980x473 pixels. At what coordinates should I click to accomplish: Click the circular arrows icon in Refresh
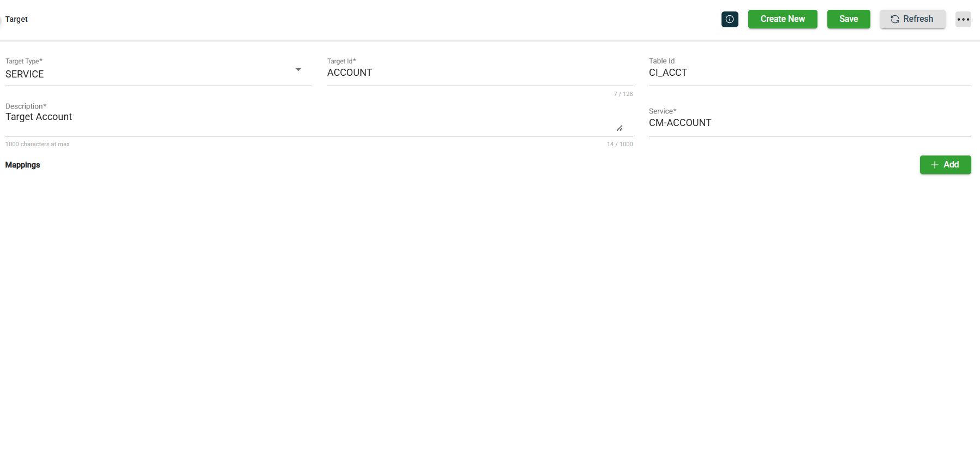(894, 19)
